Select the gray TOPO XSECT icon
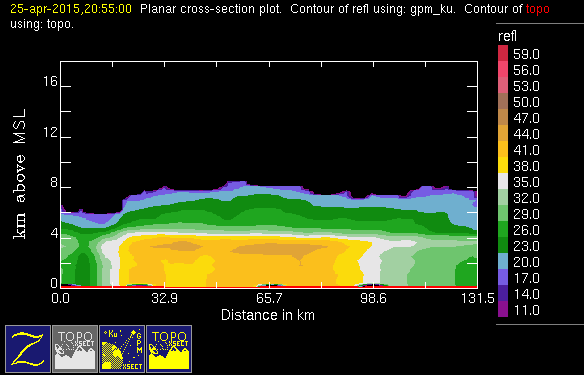The height and width of the screenshot is (375, 584). pyautogui.click(x=75, y=349)
